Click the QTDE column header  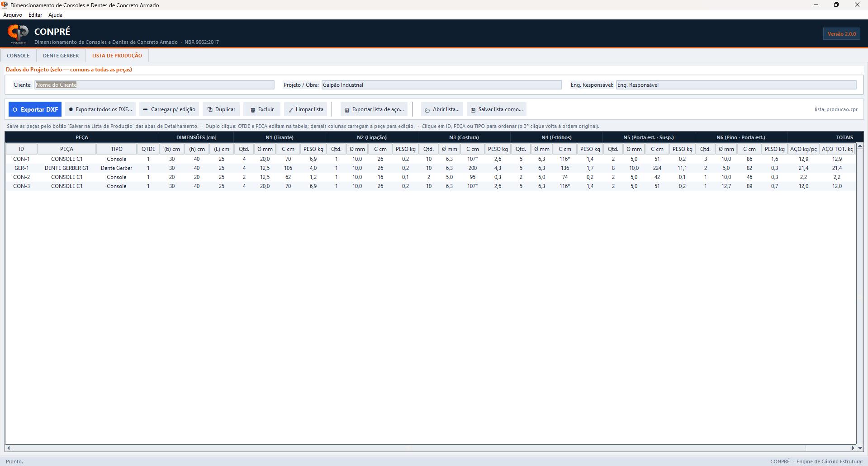pos(148,149)
